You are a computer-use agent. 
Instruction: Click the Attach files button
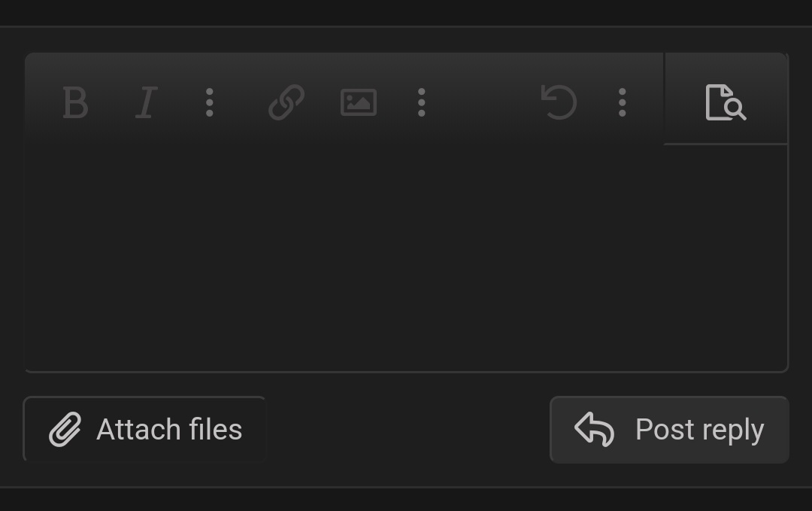145,430
